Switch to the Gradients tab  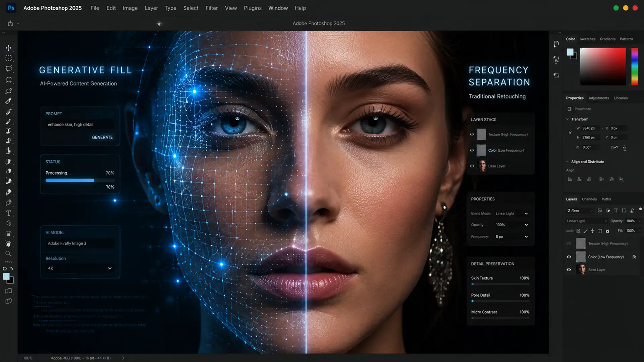607,39
